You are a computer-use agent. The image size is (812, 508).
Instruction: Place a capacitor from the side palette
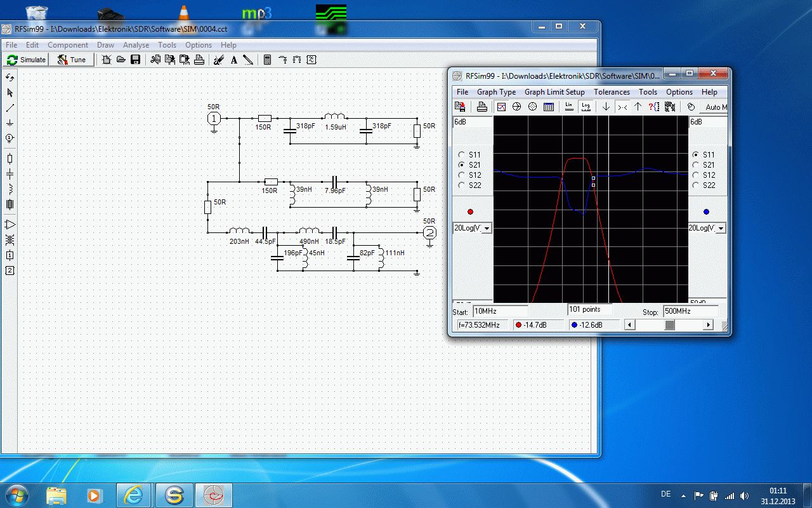pos(10,174)
